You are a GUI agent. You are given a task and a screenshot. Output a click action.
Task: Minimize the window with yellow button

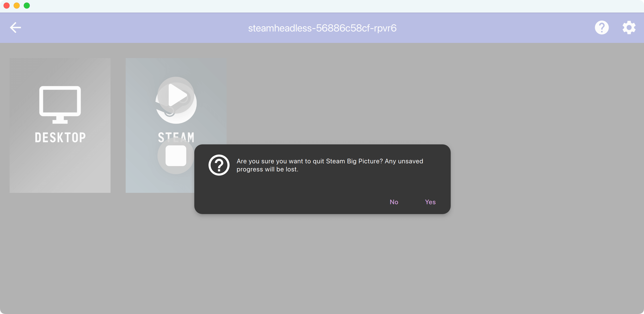click(17, 6)
